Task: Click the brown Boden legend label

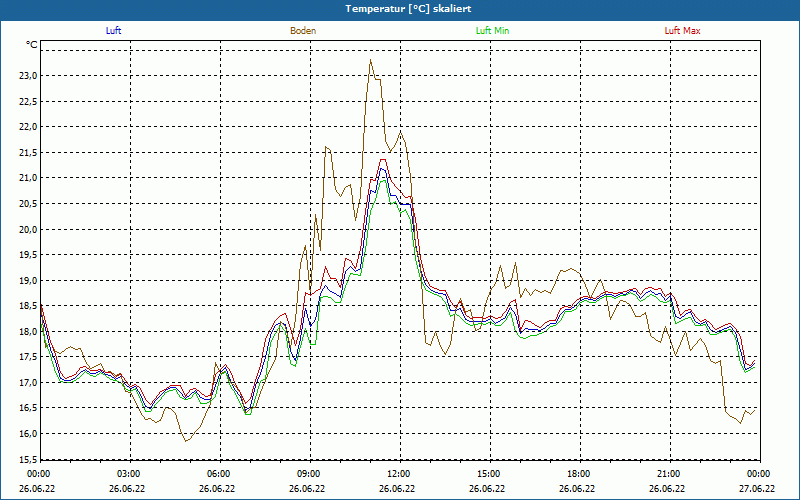Action: tap(303, 31)
